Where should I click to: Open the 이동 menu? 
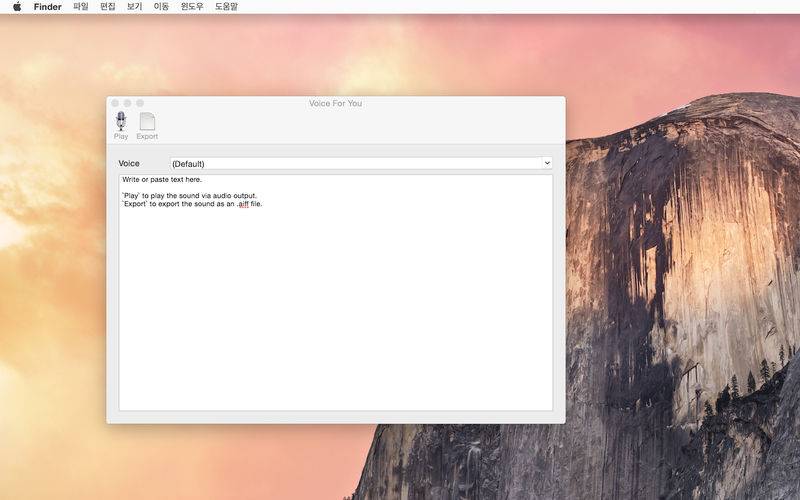point(161,7)
